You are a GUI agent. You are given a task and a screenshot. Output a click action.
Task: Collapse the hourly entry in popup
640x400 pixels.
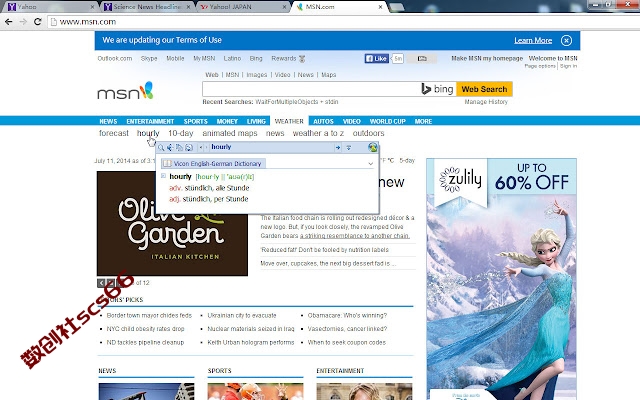[163, 176]
